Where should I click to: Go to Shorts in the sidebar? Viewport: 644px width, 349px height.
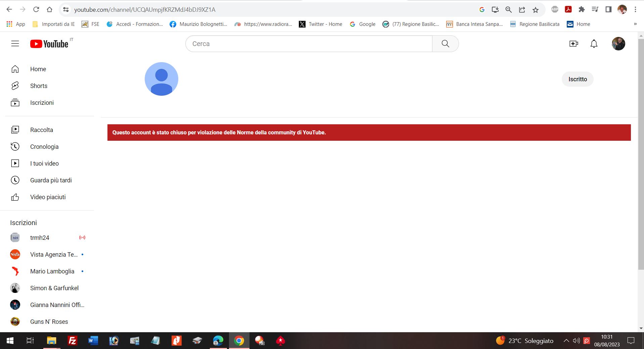(39, 86)
